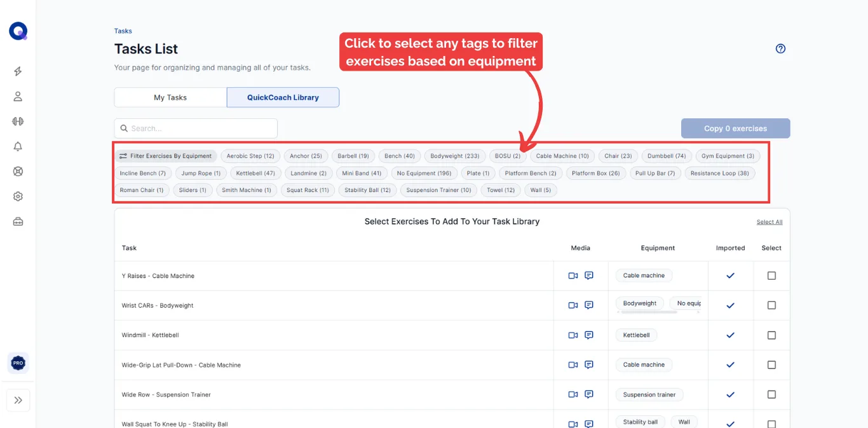Expand sidebar with double chevron button
This screenshot has height=428, width=868.
[x=18, y=400]
